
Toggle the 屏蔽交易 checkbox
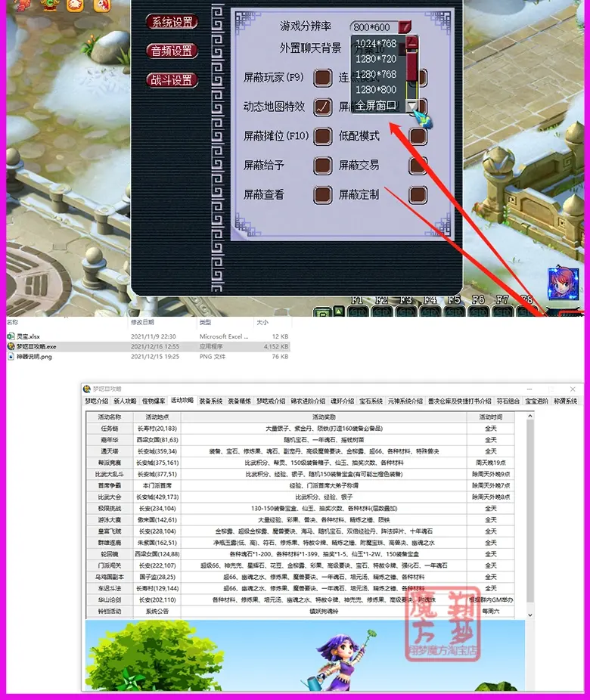[418, 166]
